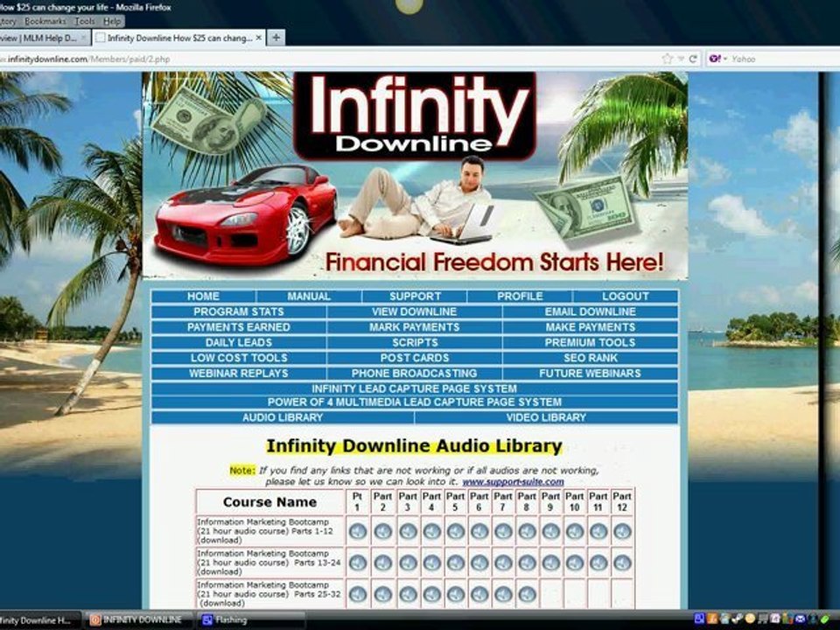
Task: Open POST CARDS
Action: [415, 358]
